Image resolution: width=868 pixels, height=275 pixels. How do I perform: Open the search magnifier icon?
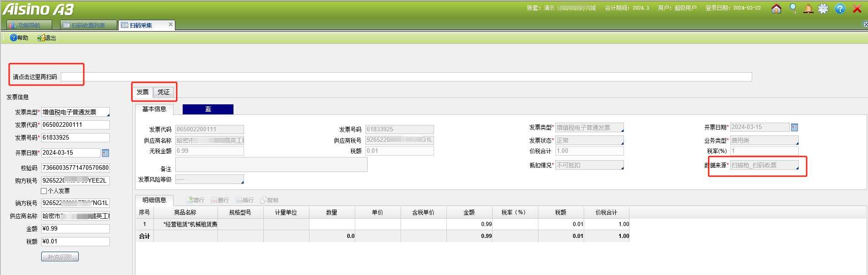pyautogui.click(x=793, y=9)
